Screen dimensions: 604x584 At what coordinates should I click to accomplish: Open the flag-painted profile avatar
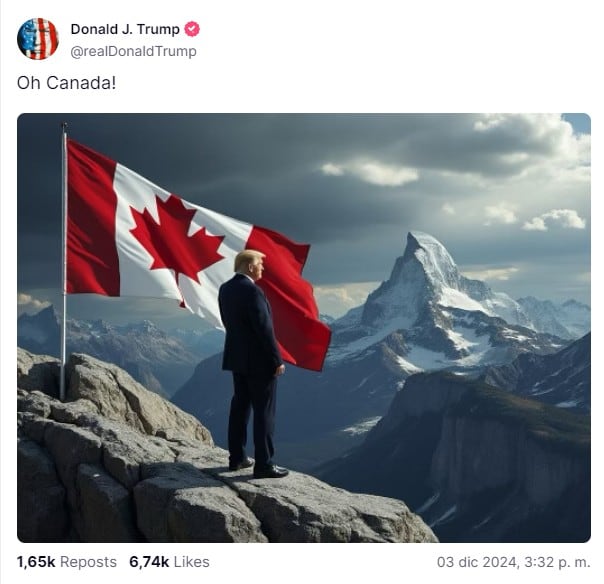(38, 39)
